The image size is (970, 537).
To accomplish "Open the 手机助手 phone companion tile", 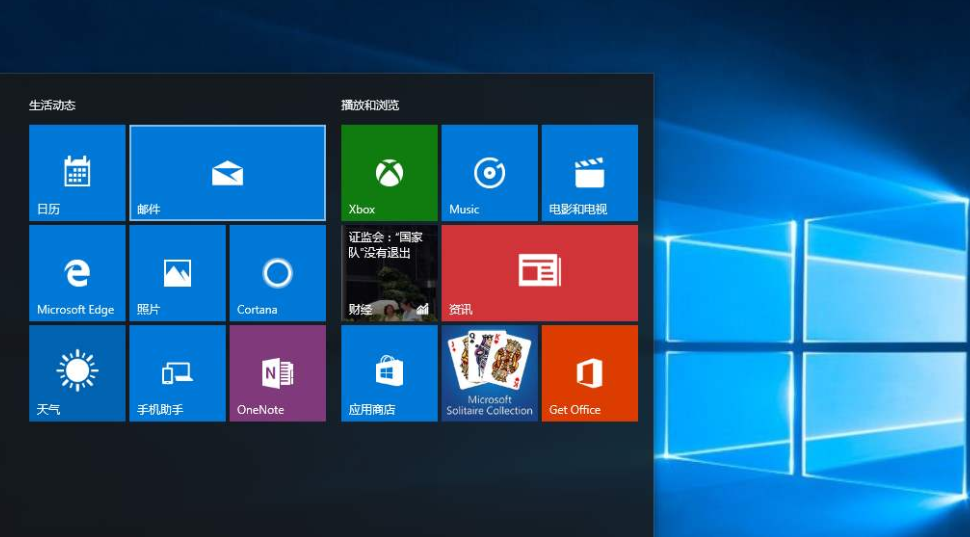I will pos(177,372).
